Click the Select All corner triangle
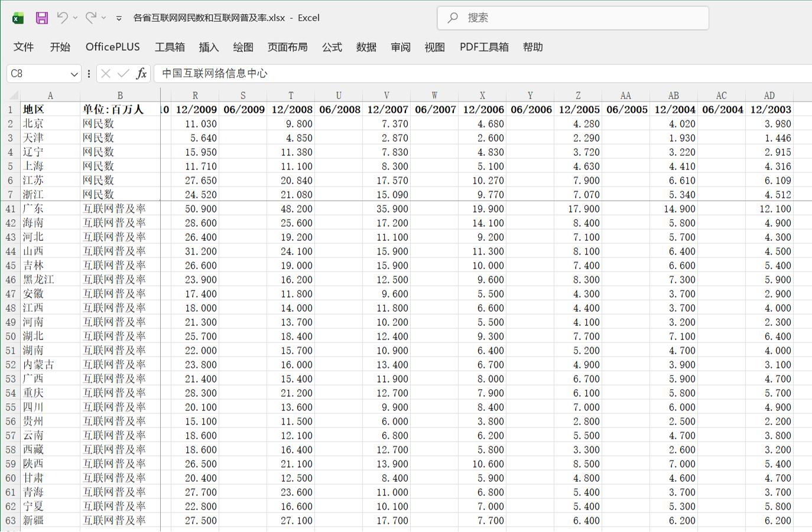The width and height of the screenshot is (812, 532). [13, 95]
